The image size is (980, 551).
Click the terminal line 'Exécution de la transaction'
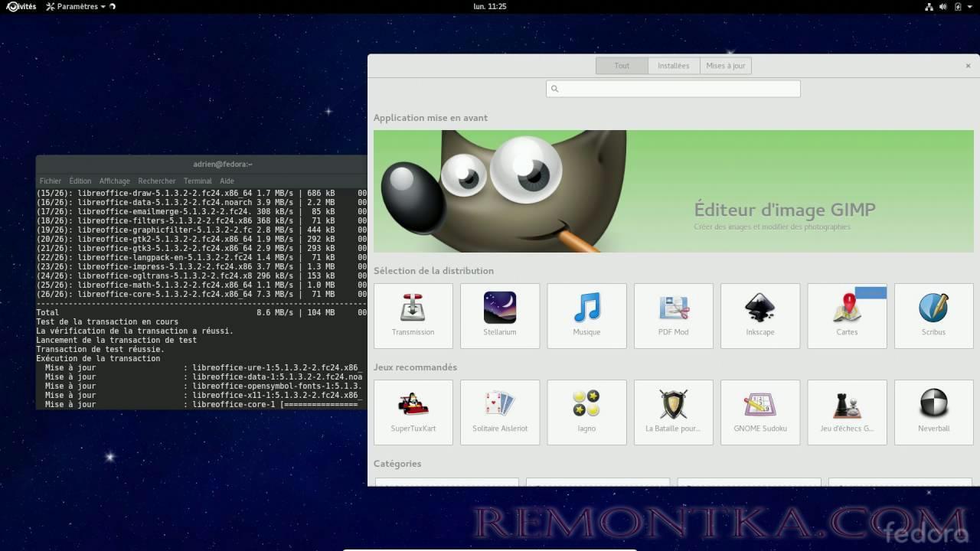click(98, 358)
